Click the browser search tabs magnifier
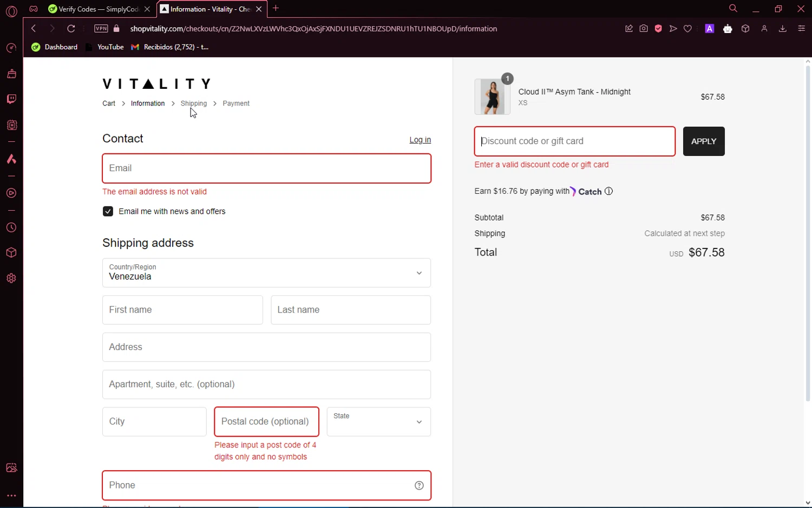 point(733,9)
